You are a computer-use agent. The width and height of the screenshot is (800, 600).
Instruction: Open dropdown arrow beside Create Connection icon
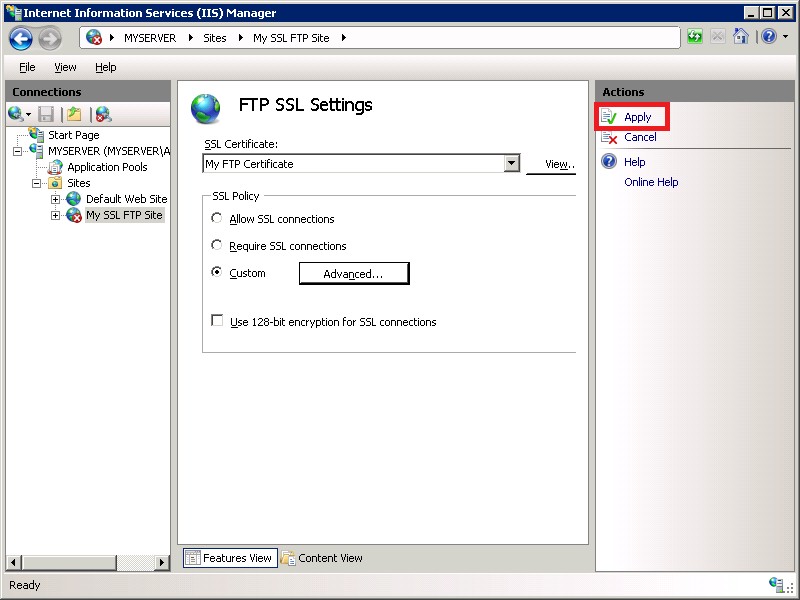click(29, 115)
